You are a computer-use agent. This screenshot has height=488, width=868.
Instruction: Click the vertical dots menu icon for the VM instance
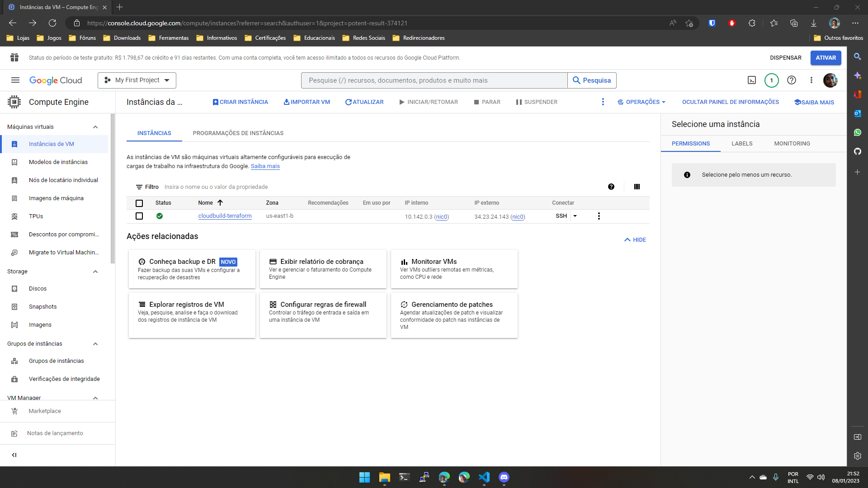click(x=599, y=216)
